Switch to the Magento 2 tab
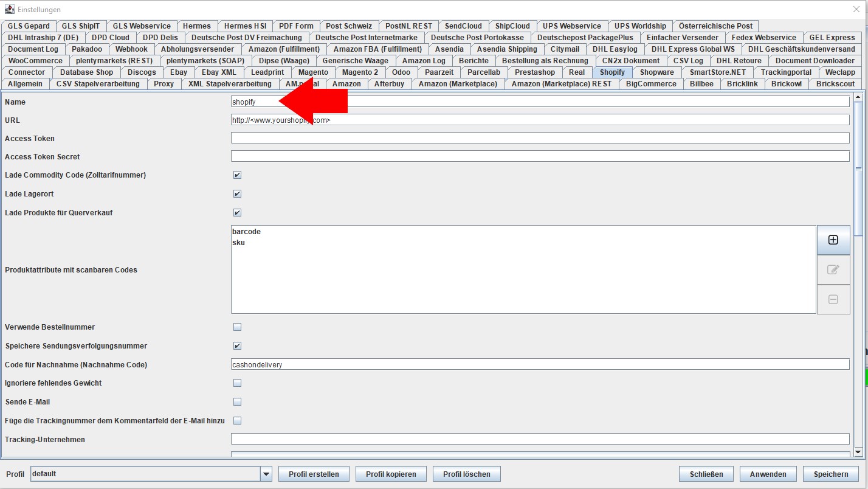Image resolution: width=868 pixels, height=489 pixels. [360, 72]
